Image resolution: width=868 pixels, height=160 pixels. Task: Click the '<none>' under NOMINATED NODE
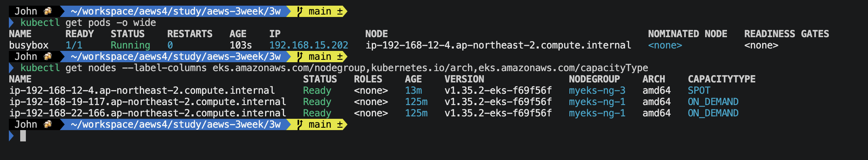pyautogui.click(x=665, y=45)
